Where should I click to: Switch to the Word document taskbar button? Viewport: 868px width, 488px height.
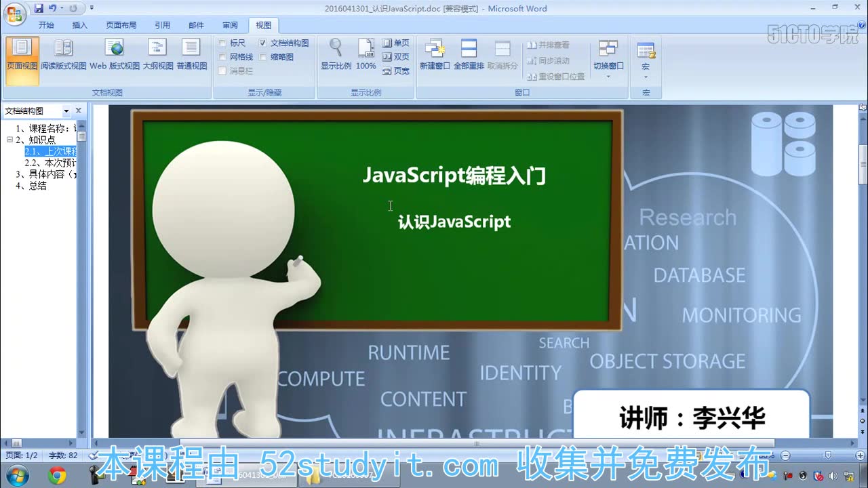(x=245, y=476)
